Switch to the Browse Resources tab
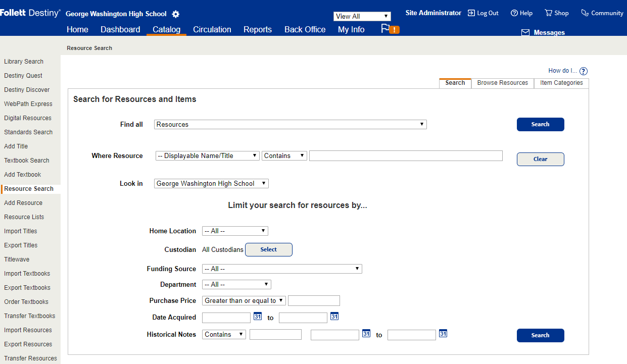 click(502, 83)
